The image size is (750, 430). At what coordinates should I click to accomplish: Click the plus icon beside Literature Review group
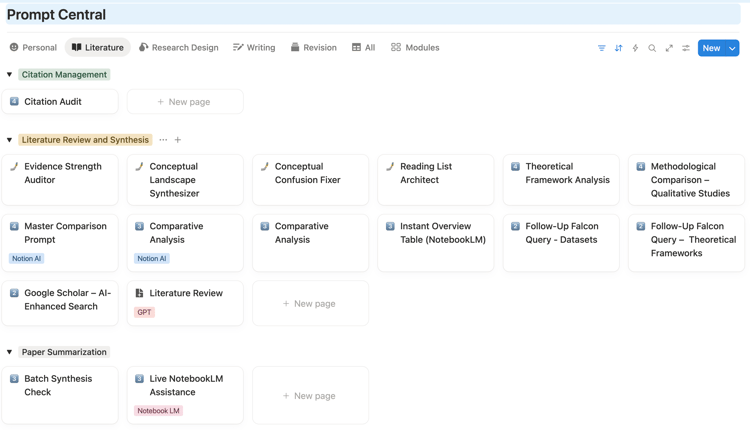pyautogui.click(x=178, y=140)
